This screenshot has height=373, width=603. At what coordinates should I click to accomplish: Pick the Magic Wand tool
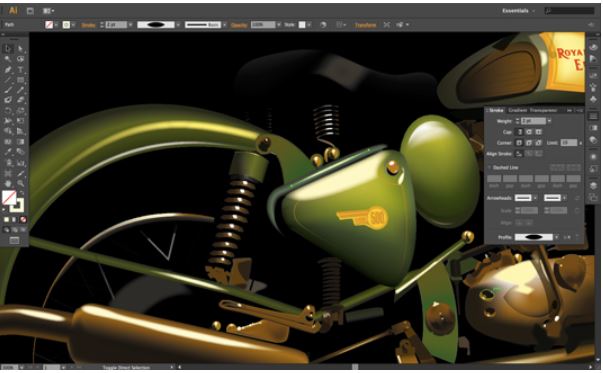tap(7, 59)
